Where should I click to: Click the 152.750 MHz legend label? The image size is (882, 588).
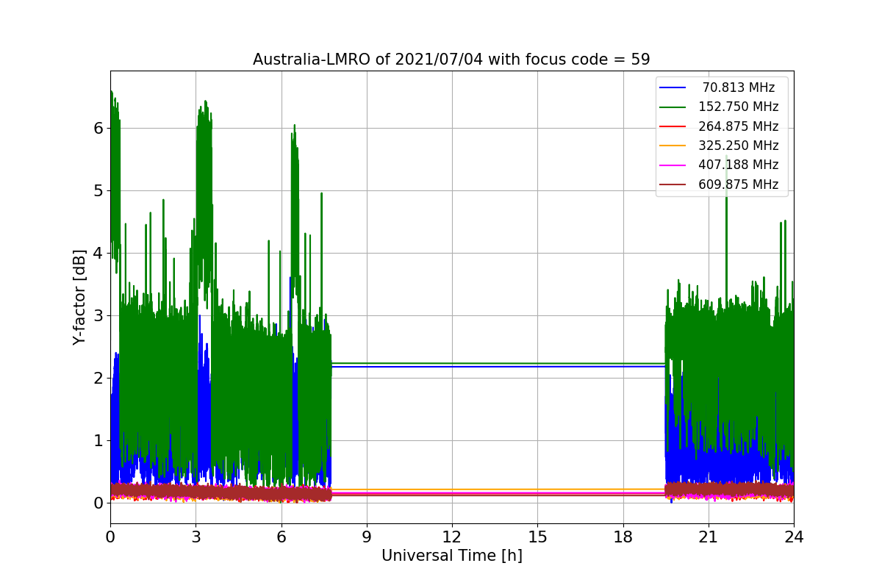(739, 107)
